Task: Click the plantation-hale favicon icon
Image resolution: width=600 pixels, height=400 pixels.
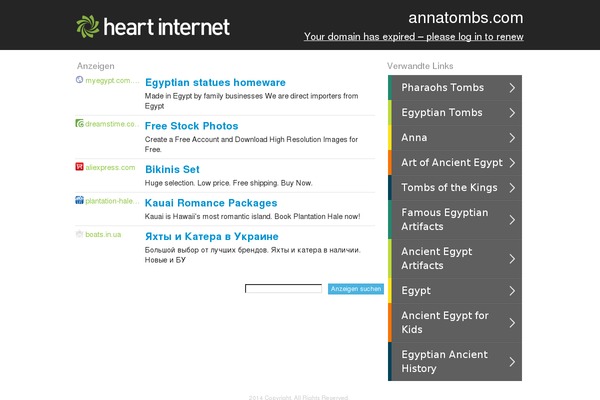Action: point(79,200)
